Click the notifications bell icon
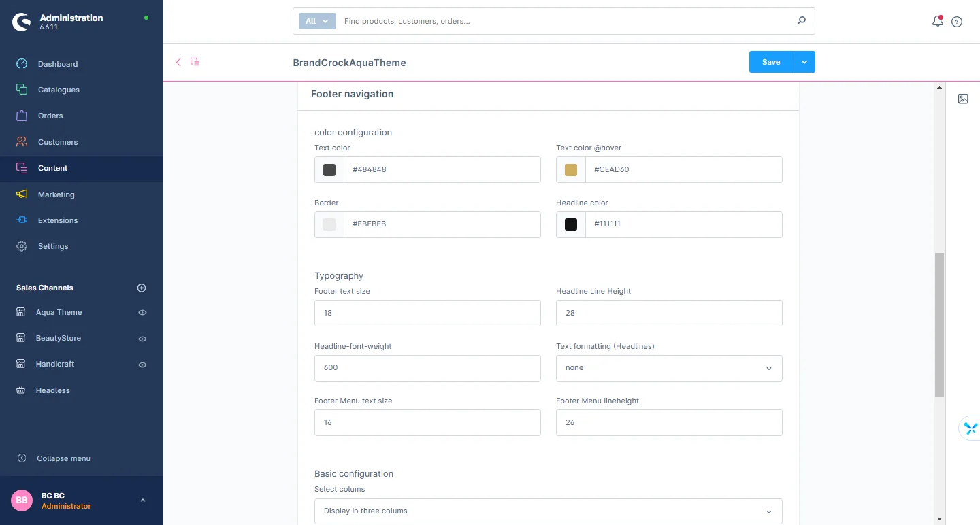 point(937,21)
